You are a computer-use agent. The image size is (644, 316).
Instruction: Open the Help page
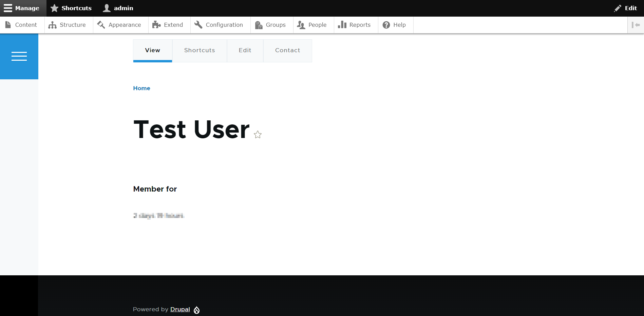(x=394, y=25)
